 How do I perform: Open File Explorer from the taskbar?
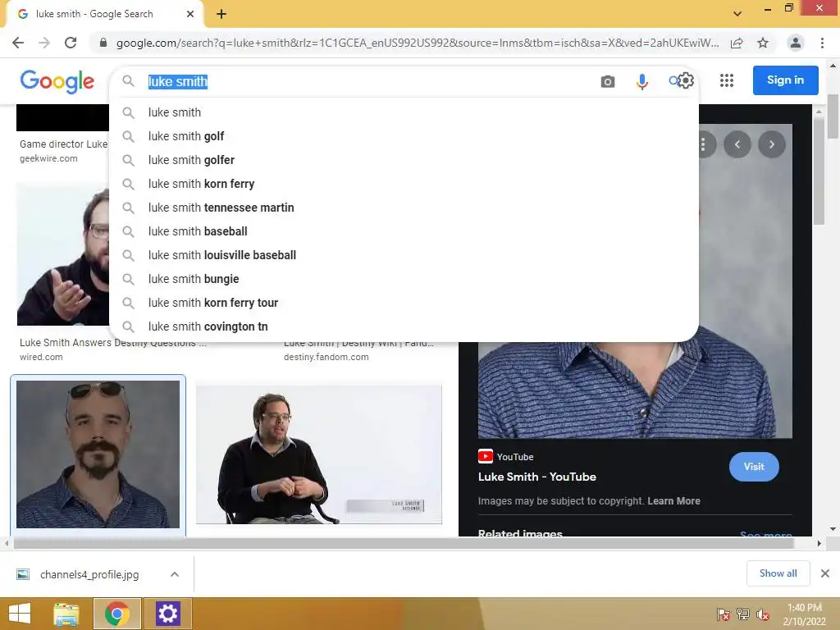(66, 614)
